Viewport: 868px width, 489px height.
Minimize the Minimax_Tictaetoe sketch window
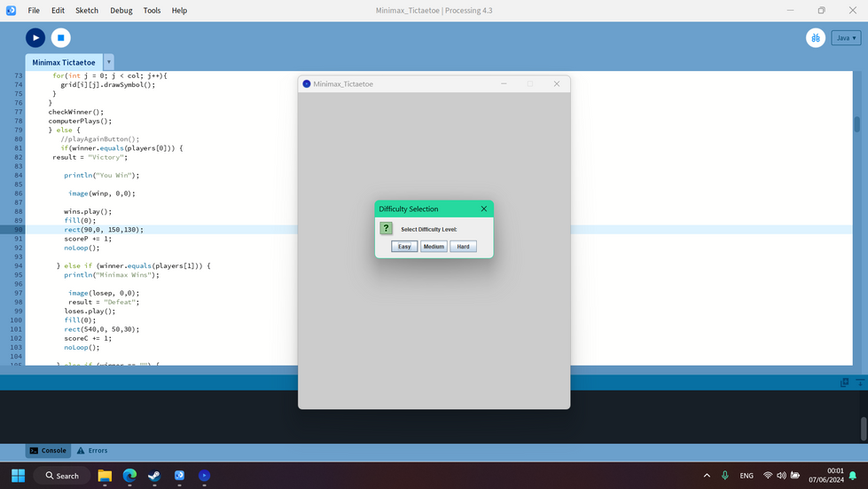pos(504,83)
